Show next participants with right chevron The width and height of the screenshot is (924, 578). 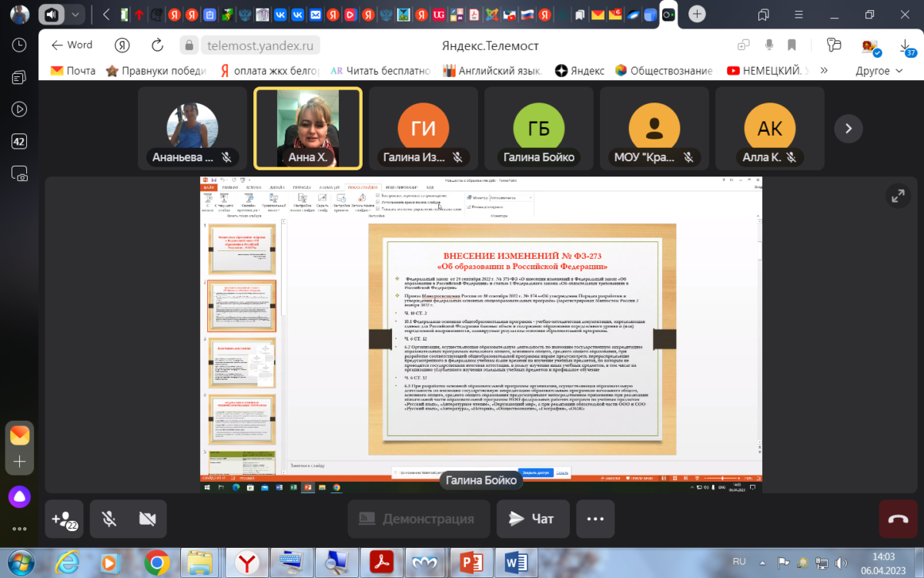849,128
